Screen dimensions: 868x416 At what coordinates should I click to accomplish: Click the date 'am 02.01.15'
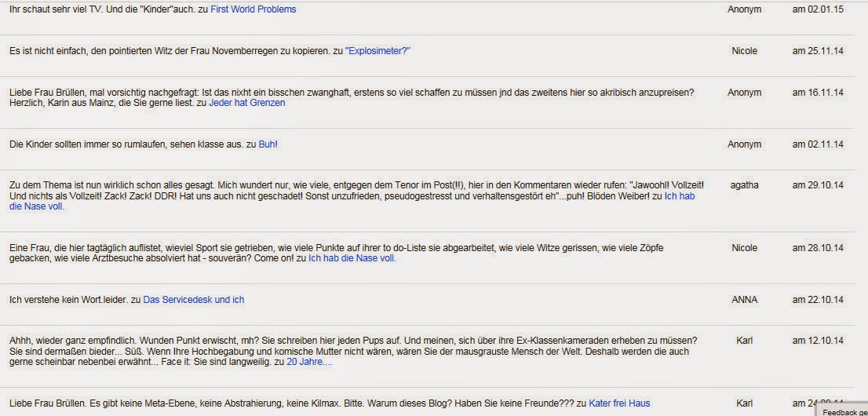pos(818,9)
